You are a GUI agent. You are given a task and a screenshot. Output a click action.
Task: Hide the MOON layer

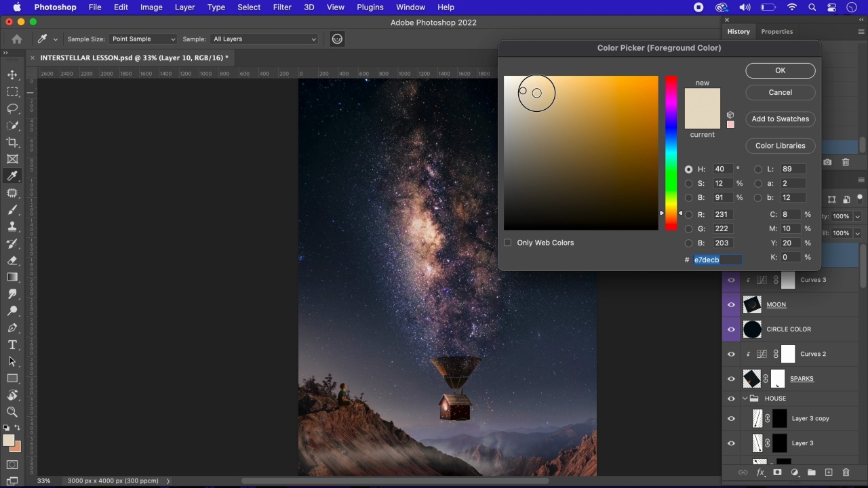[x=731, y=305]
